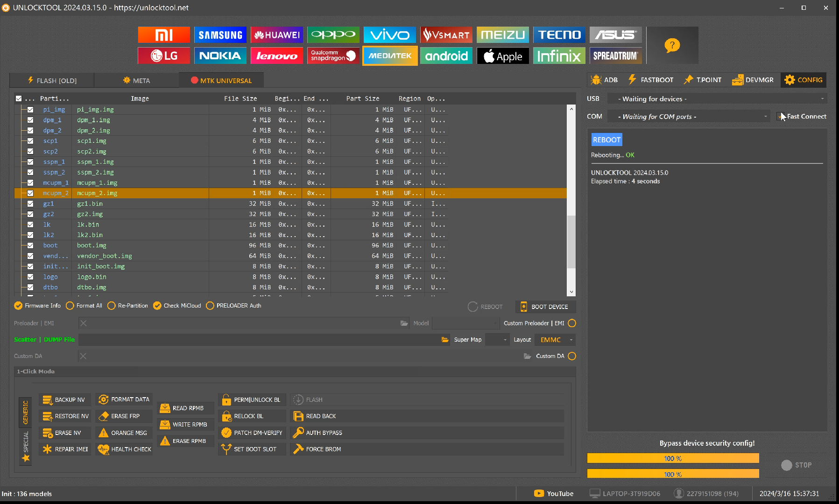Click the BACKUP NV button
This screenshot has height=504, width=839.
point(64,399)
